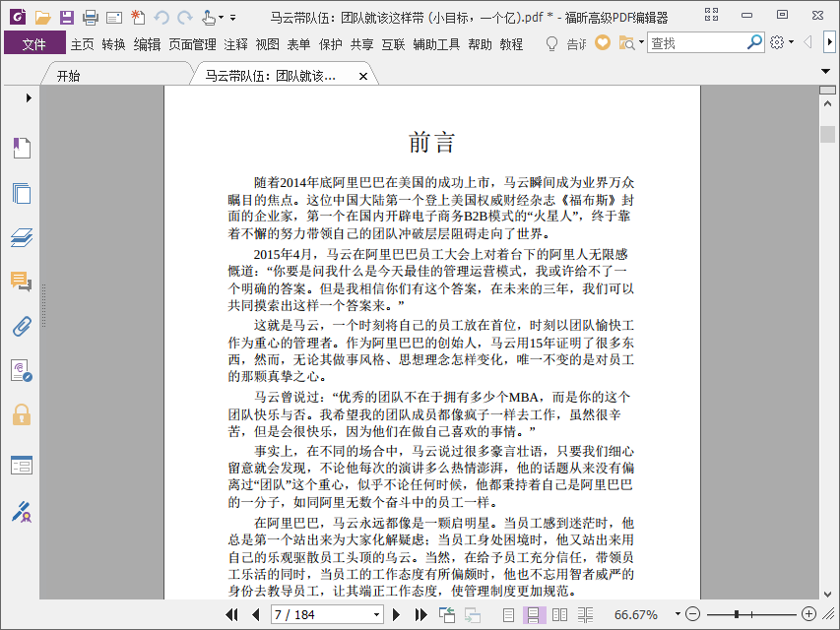
Task: Expand the left navigation panel
Action: (x=29, y=97)
